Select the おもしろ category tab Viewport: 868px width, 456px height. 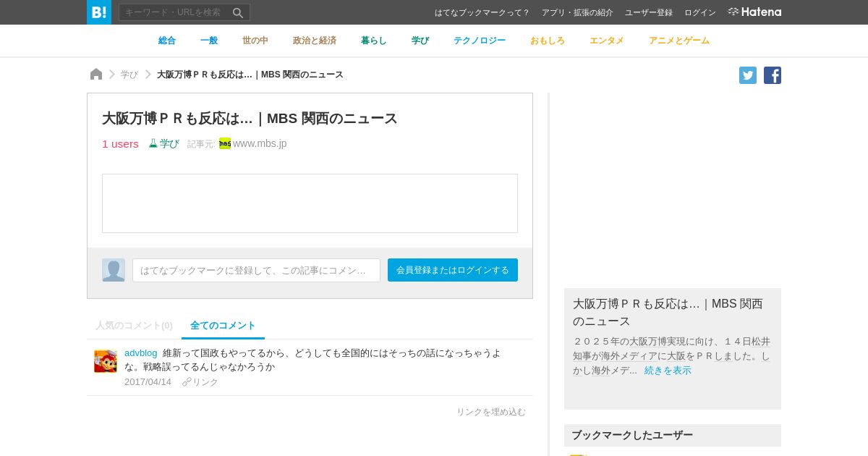(x=548, y=41)
